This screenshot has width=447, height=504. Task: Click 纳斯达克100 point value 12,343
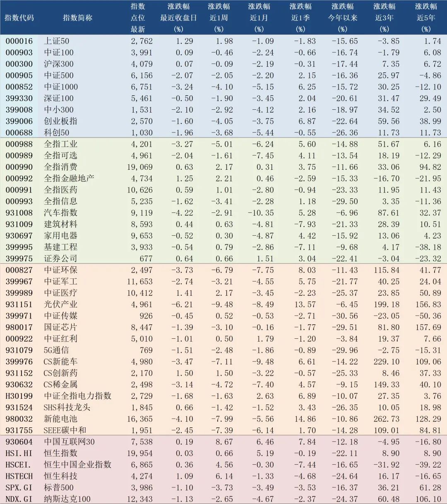(139, 499)
